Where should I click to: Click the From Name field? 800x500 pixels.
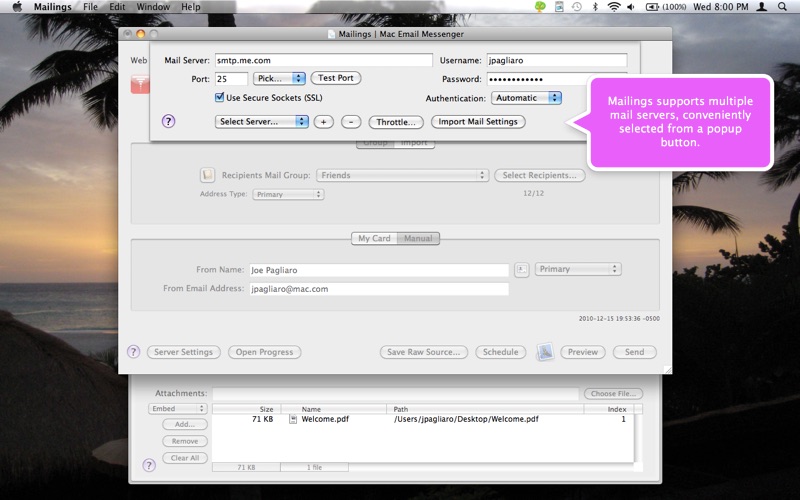tap(379, 270)
